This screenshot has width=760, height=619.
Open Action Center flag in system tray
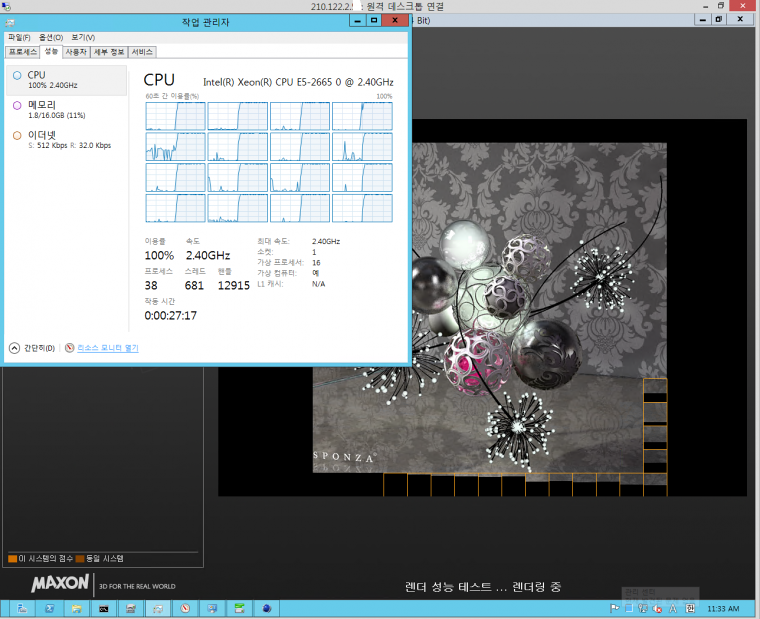(x=614, y=608)
